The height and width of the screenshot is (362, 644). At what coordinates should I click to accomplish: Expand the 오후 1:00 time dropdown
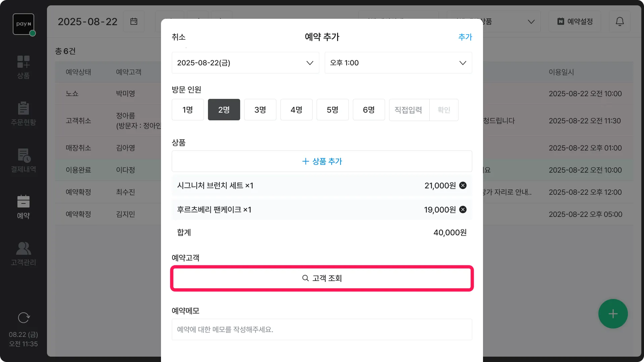[x=398, y=63]
